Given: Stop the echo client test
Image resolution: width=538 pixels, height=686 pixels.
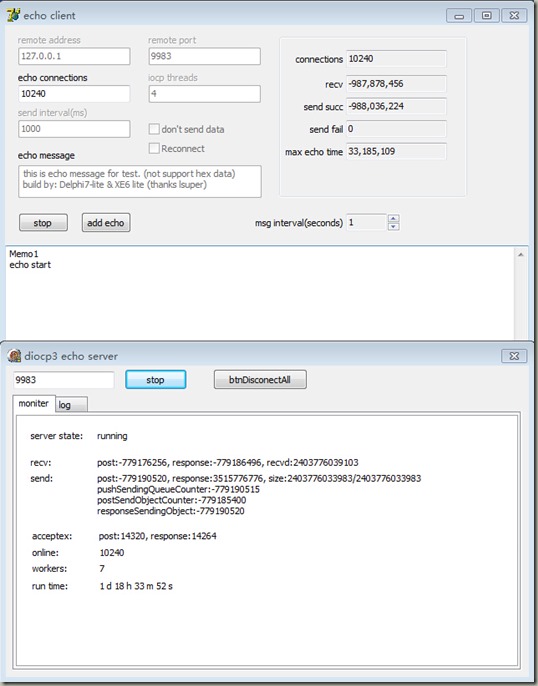Looking at the screenshot, I should coord(43,223).
